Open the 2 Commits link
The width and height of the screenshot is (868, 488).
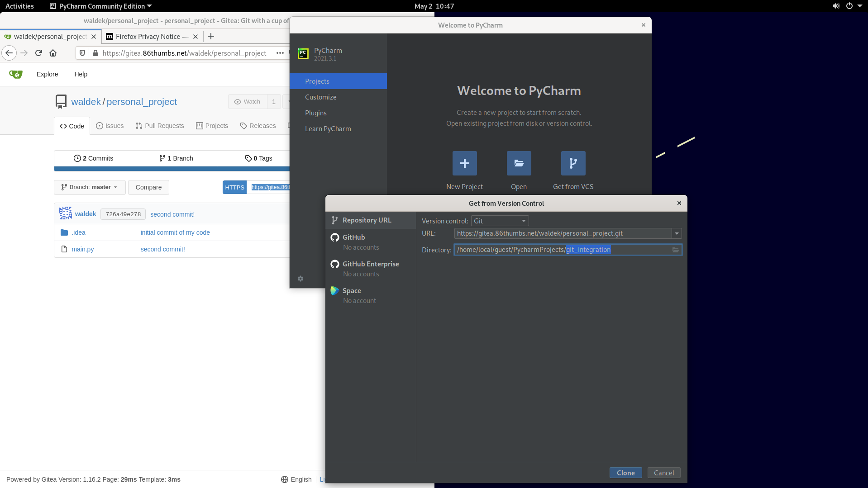(x=93, y=158)
